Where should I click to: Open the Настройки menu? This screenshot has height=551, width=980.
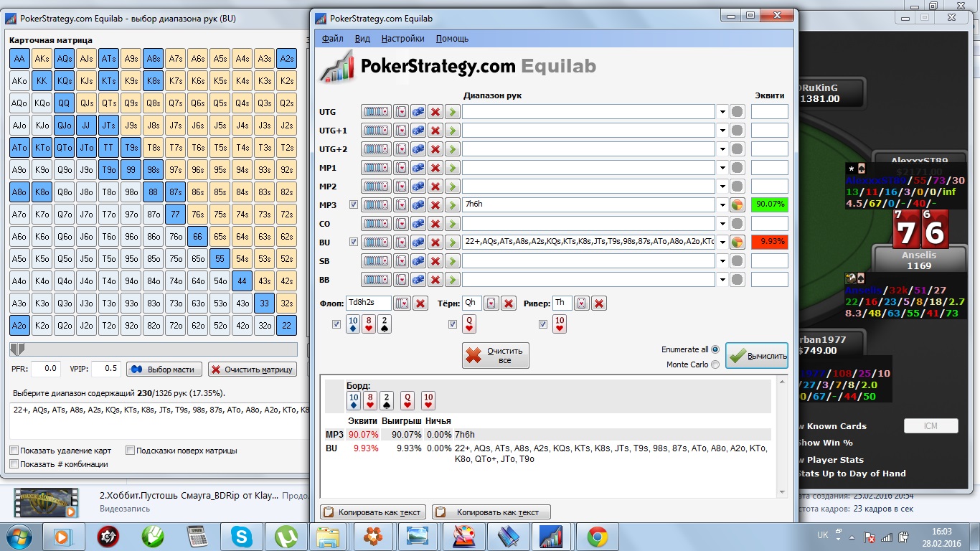(402, 39)
